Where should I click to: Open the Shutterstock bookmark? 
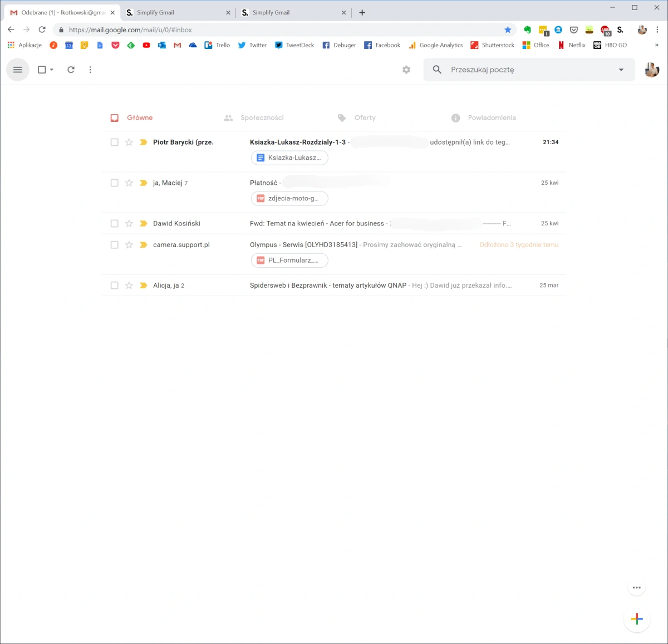pos(493,45)
